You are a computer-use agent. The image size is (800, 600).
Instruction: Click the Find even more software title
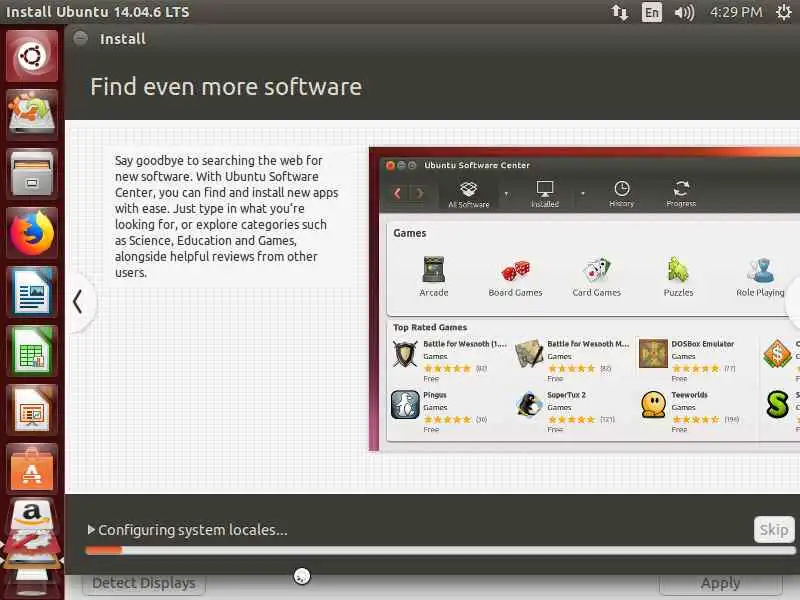coord(226,87)
